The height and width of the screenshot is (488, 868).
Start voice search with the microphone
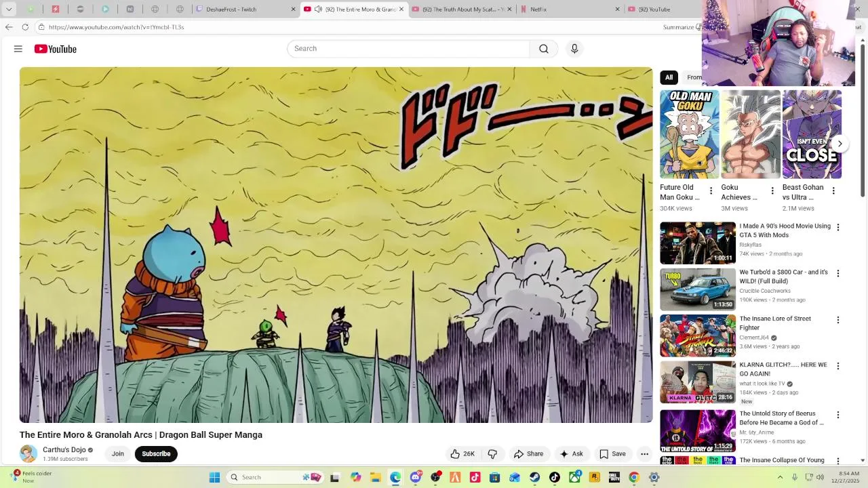574,49
